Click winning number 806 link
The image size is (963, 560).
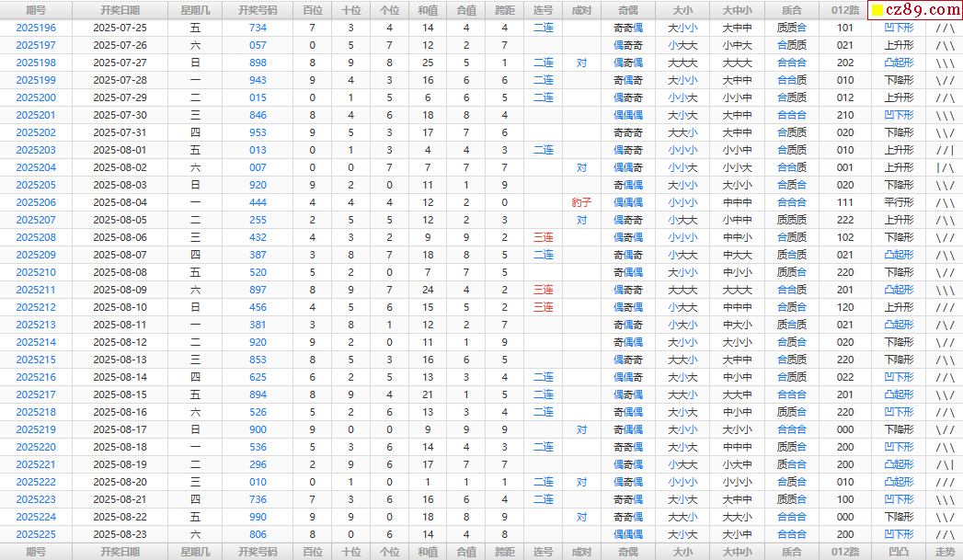[x=258, y=535]
